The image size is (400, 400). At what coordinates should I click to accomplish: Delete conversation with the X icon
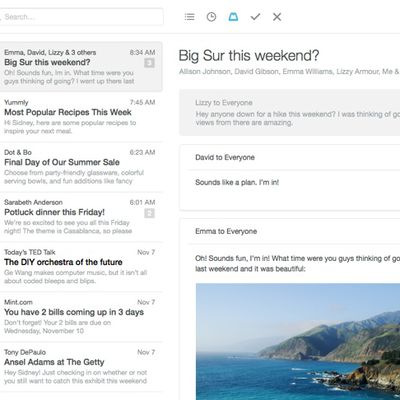tap(277, 17)
